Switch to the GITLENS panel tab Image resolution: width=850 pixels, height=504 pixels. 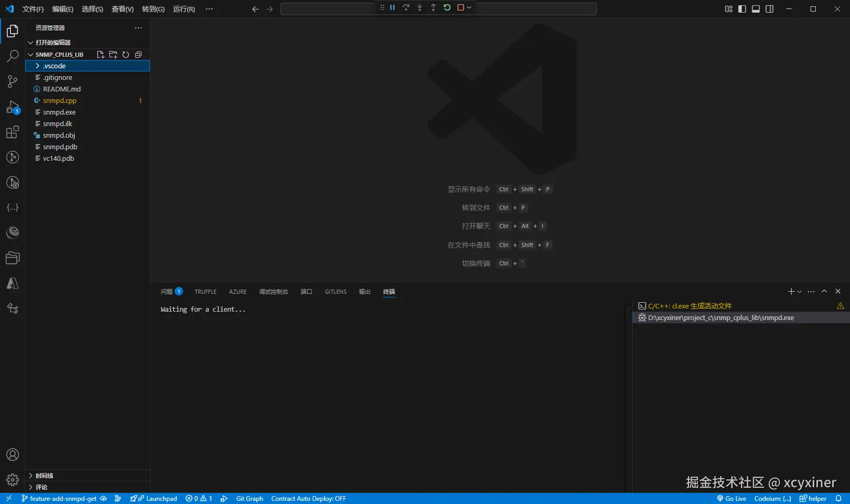[336, 292]
